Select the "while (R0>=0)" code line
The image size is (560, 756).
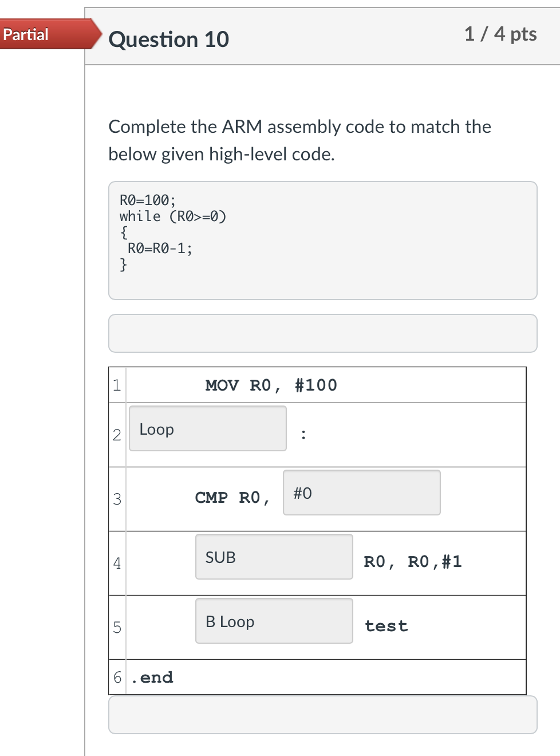(172, 216)
